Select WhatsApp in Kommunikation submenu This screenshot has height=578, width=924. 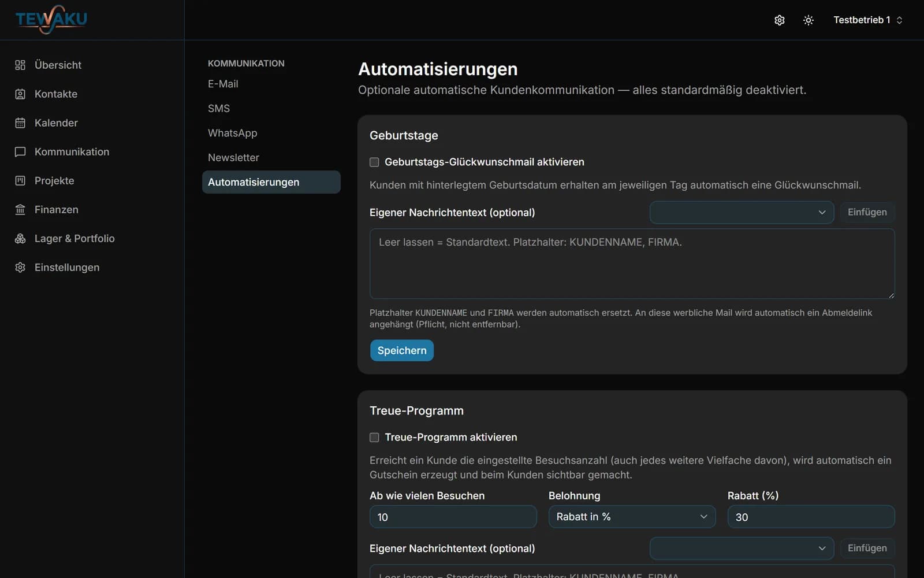pyautogui.click(x=271, y=133)
